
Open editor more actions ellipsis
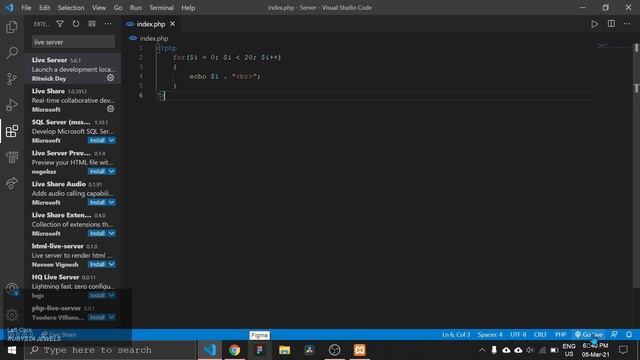click(x=627, y=24)
